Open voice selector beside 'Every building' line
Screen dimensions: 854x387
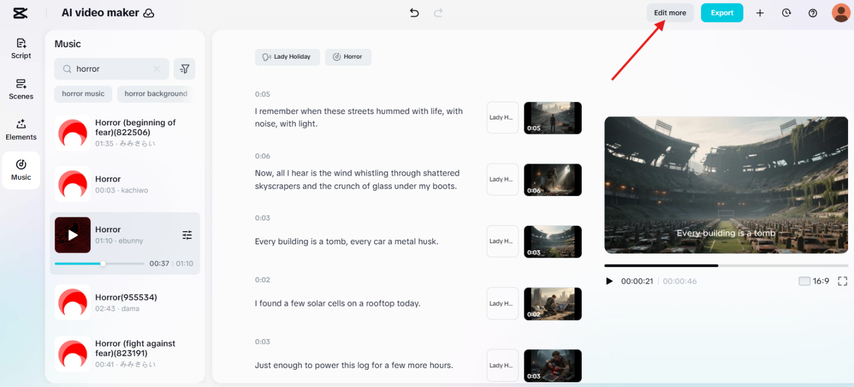coord(503,241)
